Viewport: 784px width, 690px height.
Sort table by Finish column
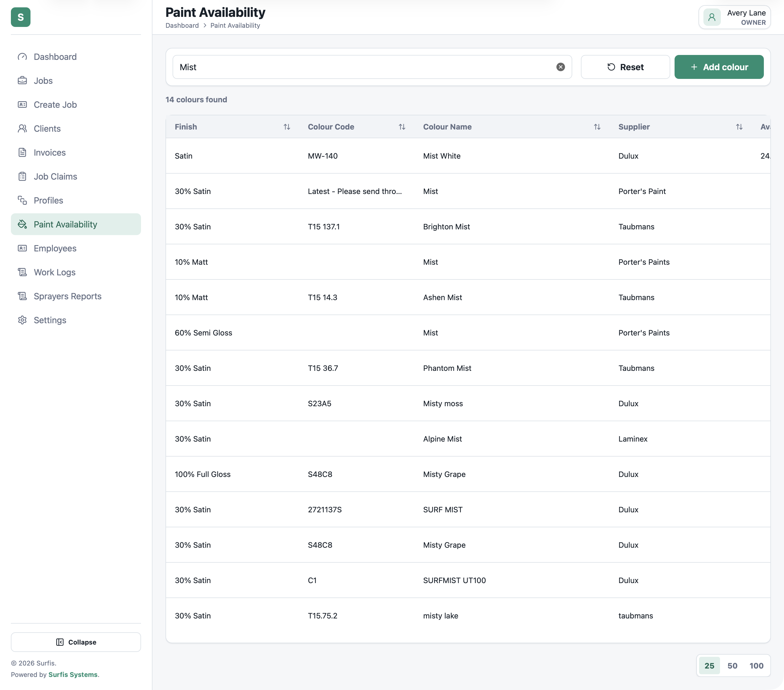[x=287, y=127]
